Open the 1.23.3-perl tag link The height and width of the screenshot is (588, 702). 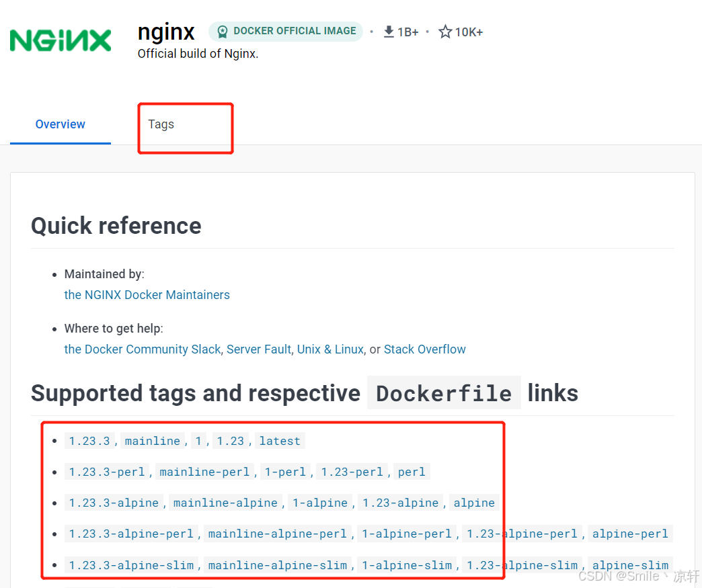click(107, 472)
